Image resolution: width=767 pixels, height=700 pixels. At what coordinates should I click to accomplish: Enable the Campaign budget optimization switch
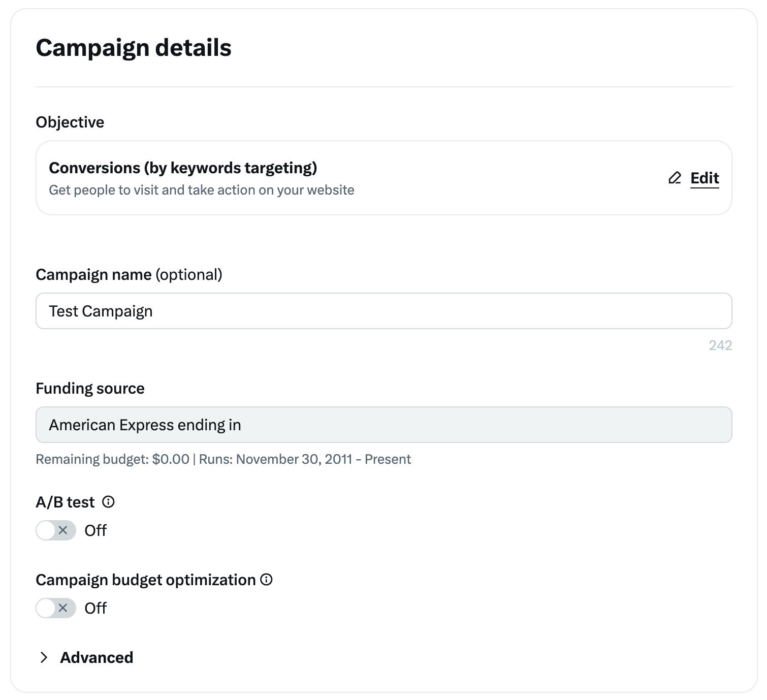pos(56,608)
